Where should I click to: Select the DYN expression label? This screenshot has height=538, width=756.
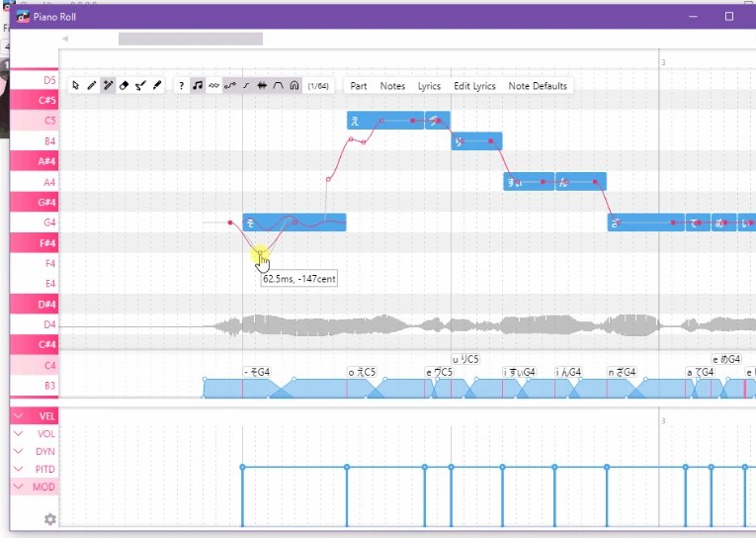(x=45, y=452)
